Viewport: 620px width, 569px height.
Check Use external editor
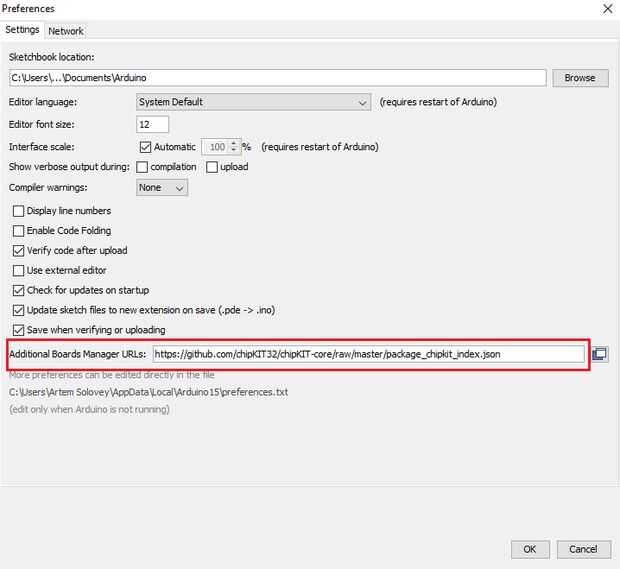pyautogui.click(x=18, y=270)
